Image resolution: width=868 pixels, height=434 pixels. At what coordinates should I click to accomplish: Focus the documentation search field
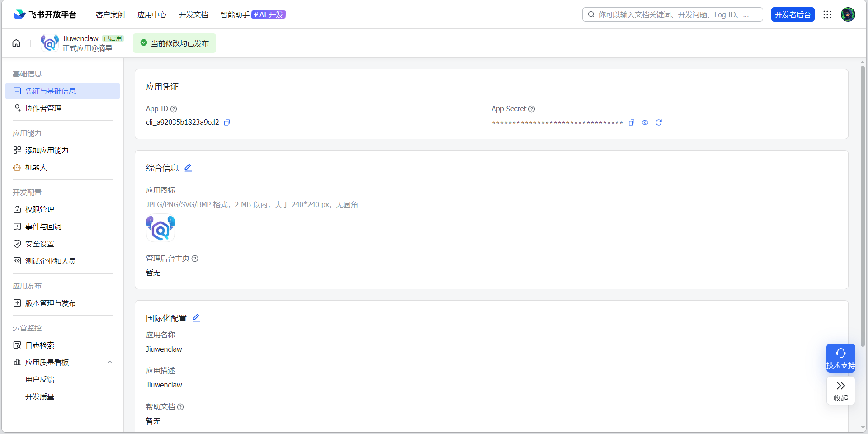673,14
